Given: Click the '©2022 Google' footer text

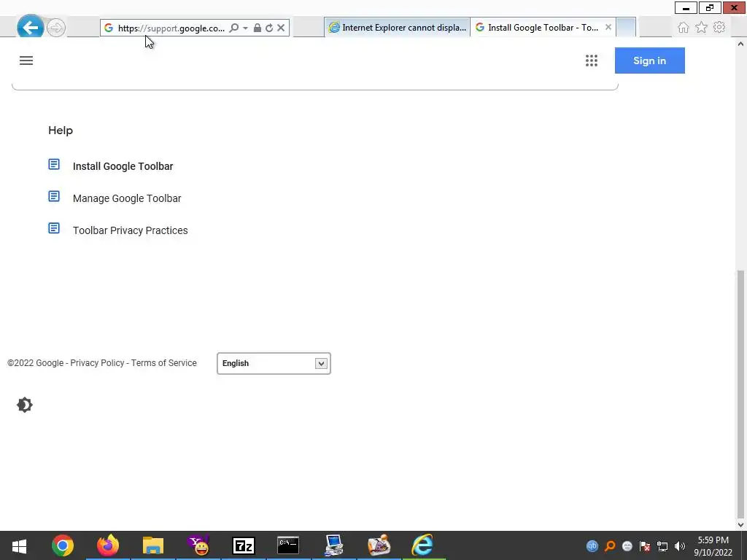Looking at the screenshot, I should coord(35,363).
